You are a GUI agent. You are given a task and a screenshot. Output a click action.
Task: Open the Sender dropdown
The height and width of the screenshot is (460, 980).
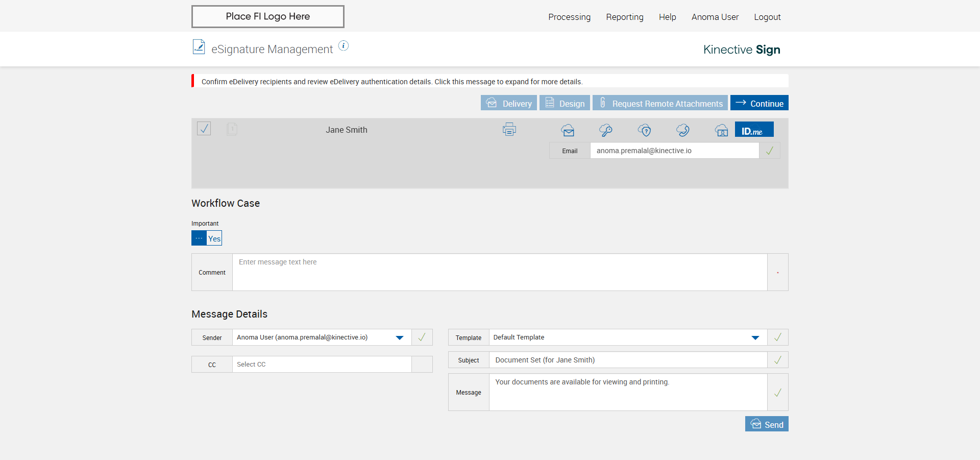pos(399,337)
